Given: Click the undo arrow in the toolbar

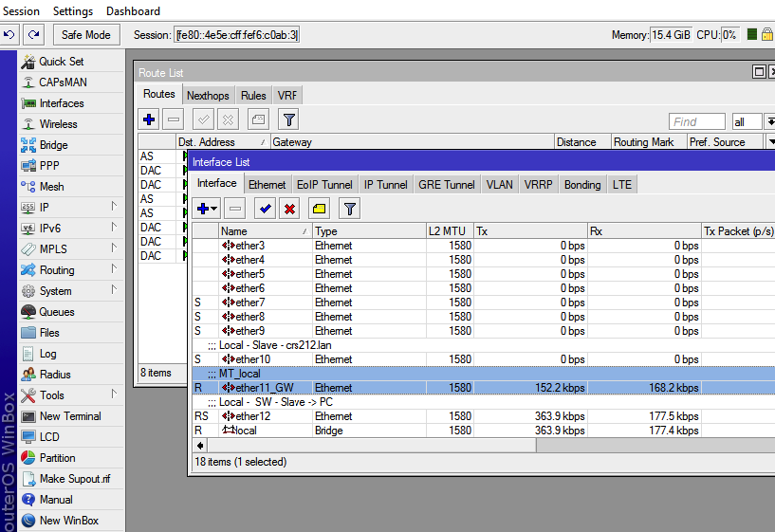Looking at the screenshot, I should tap(10, 35).
